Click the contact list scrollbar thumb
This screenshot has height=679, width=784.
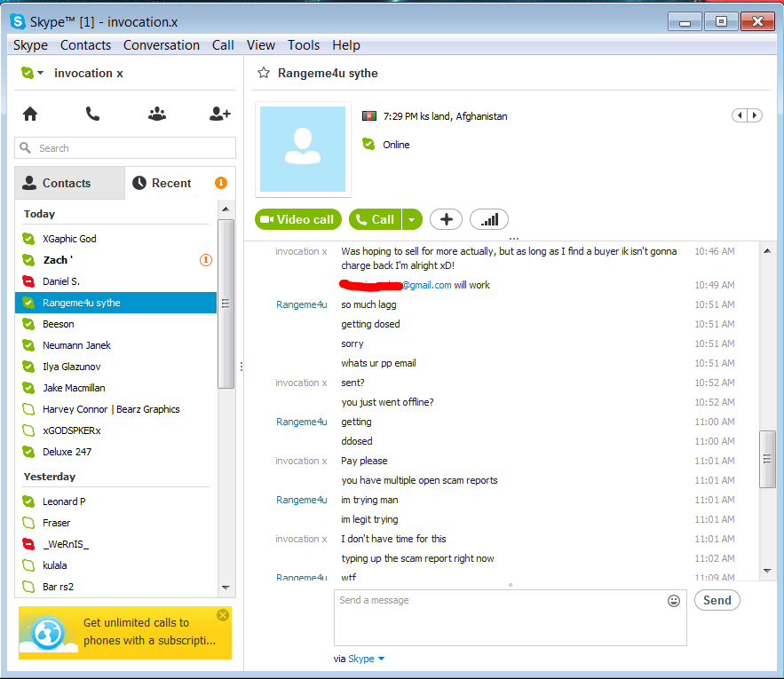(226, 304)
